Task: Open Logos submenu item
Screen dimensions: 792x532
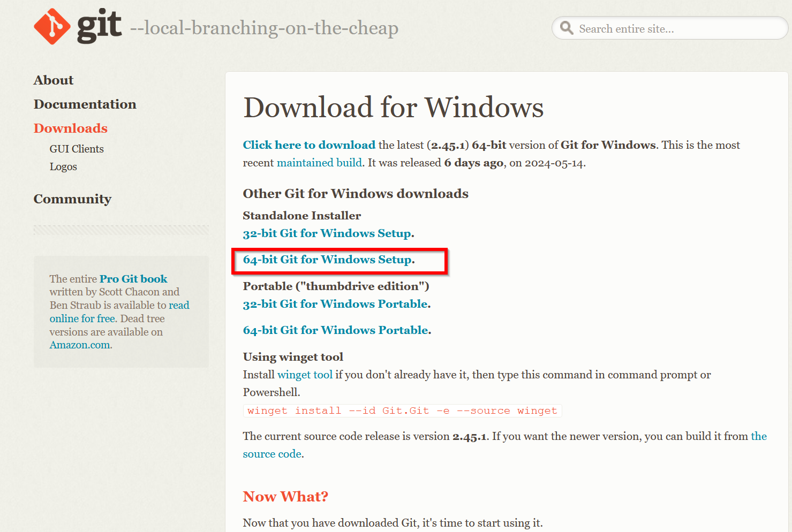Action: tap(63, 166)
